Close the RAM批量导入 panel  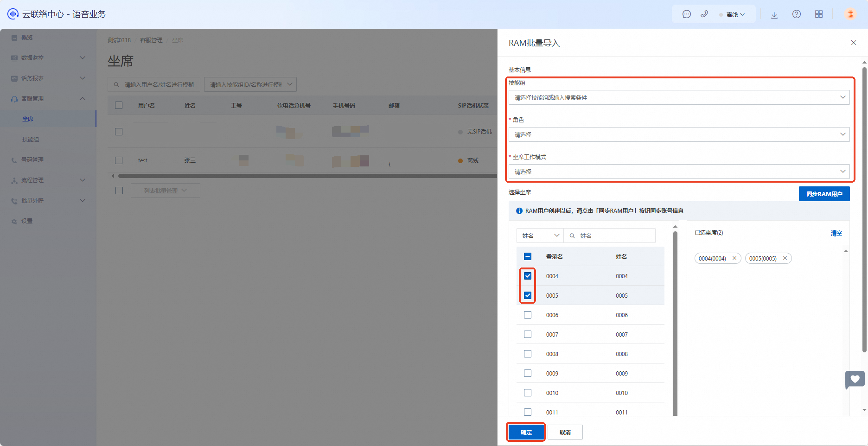pos(854,43)
